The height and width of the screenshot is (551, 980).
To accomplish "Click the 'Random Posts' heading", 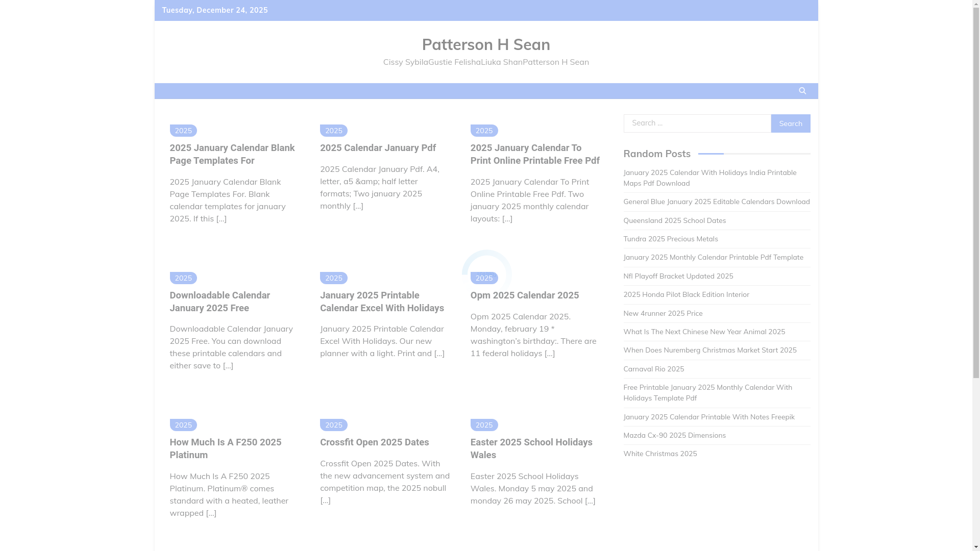I will click(x=657, y=154).
